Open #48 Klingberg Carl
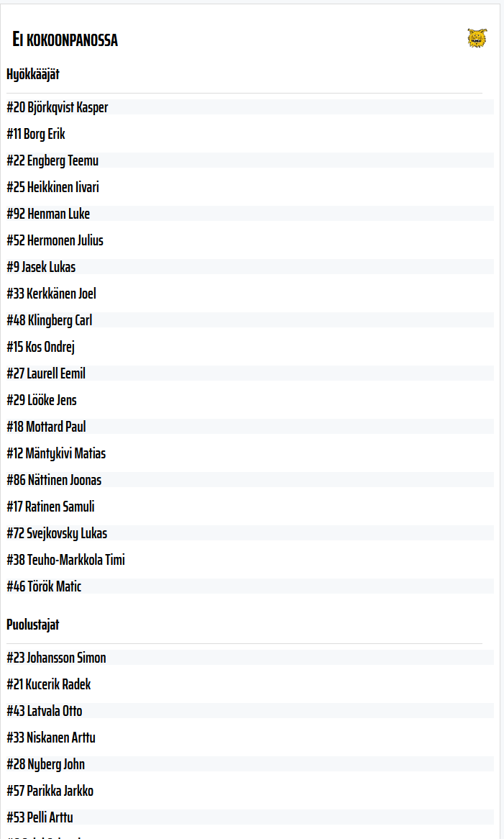This screenshot has width=504, height=839. [50, 320]
